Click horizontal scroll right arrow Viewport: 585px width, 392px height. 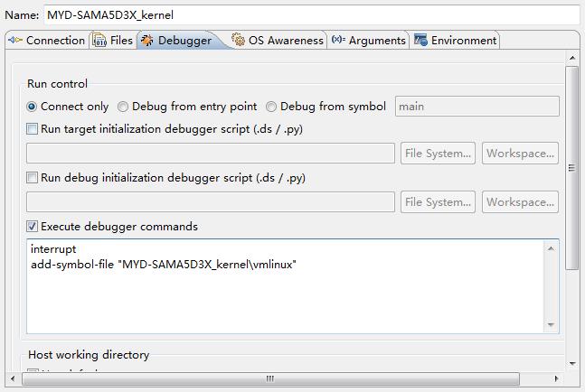pos(556,379)
